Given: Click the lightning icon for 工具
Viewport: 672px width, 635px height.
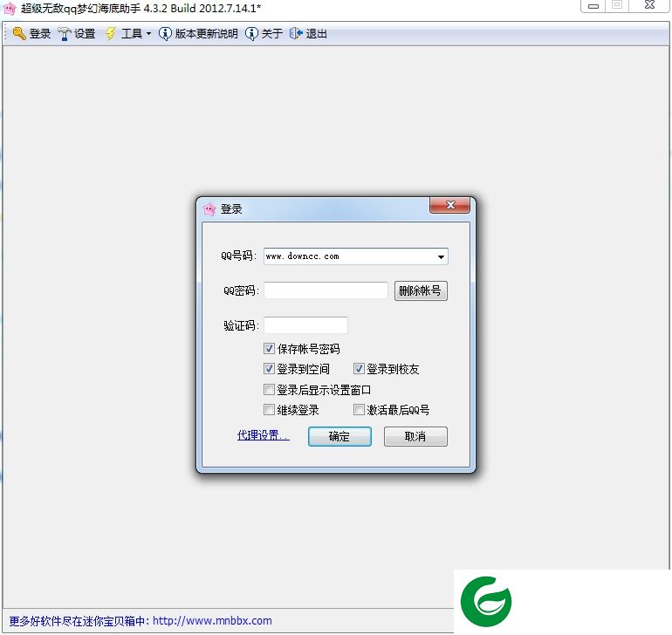Looking at the screenshot, I should click(x=111, y=33).
